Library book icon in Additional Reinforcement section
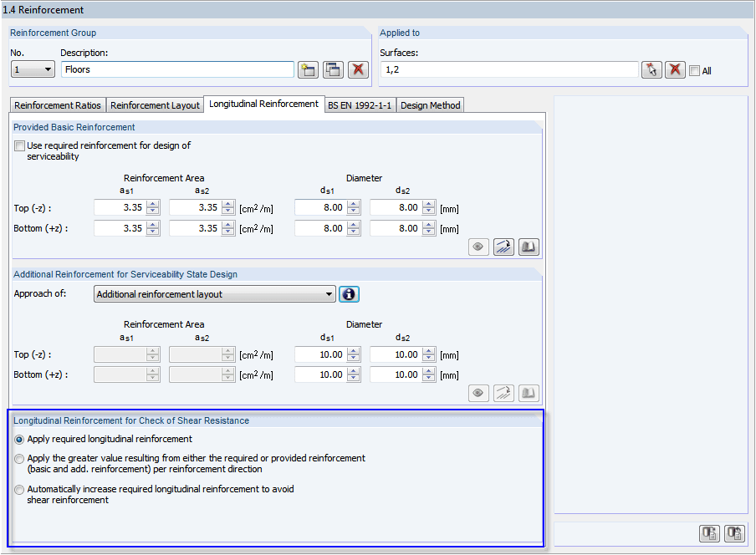Viewport: 756px width, 555px height. (529, 393)
